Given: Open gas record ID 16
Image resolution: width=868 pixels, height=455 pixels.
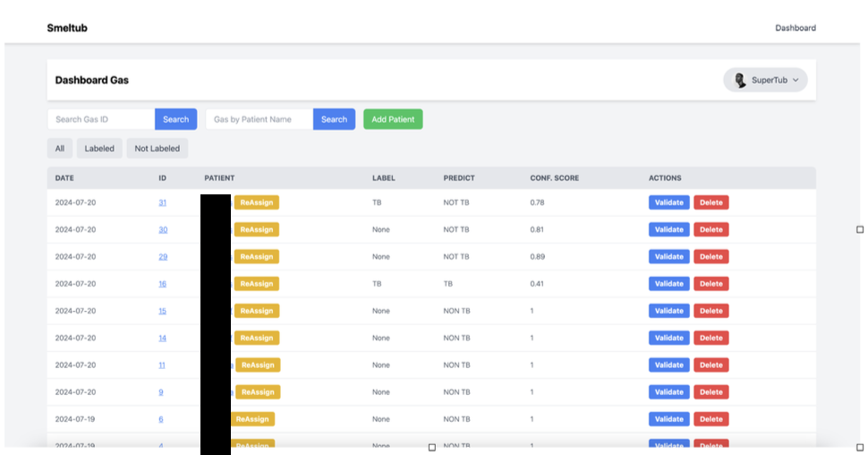Looking at the screenshot, I should pyautogui.click(x=163, y=284).
